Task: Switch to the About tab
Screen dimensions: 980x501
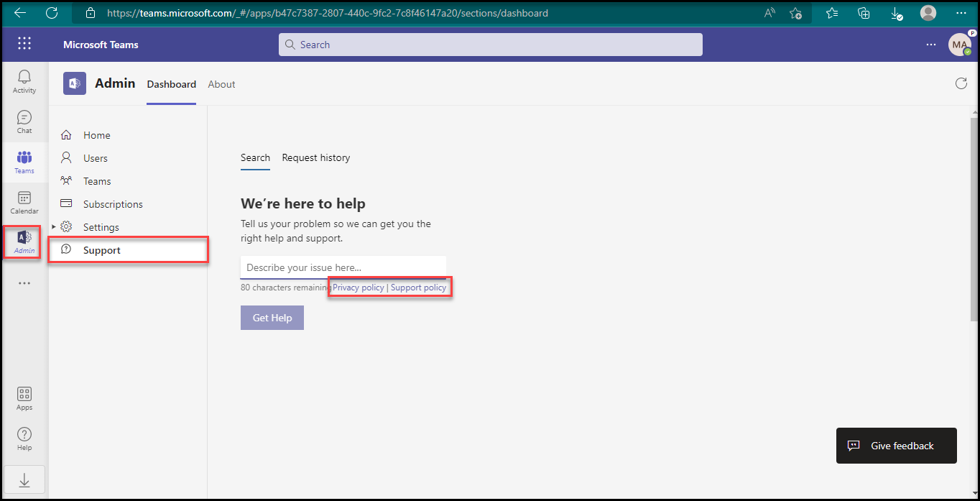Action: (221, 84)
